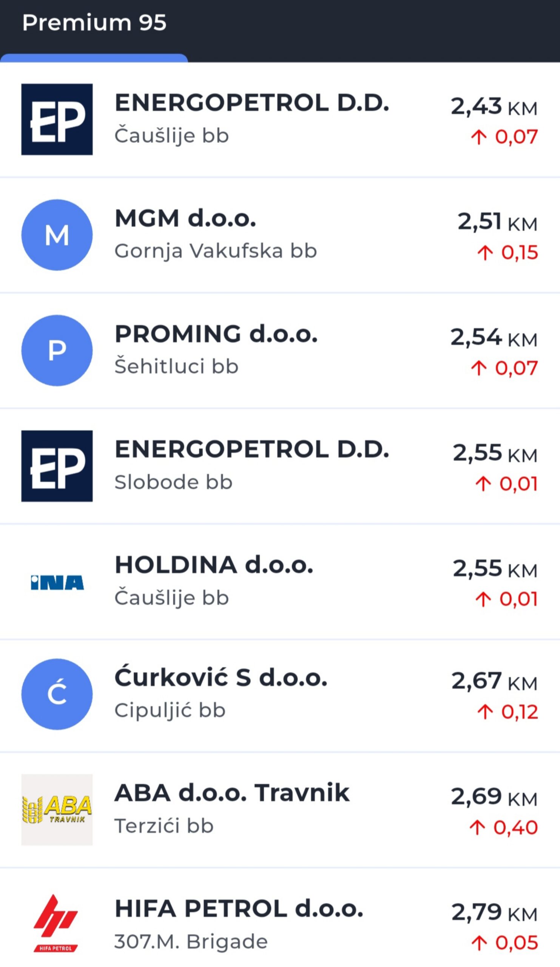Open HOLDINA d.o.o. station title

(x=214, y=565)
